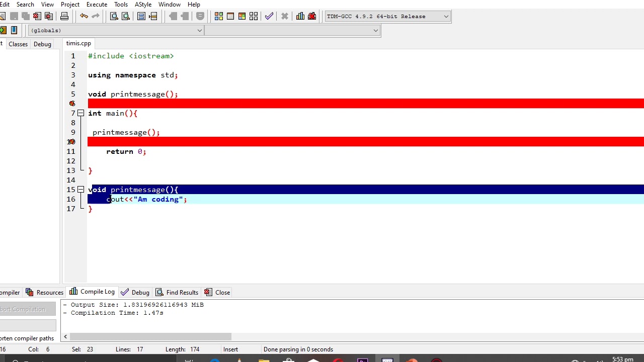Open Profile Analysis bar chart icon
The height and width of the screenshot is (362, 644).
click(300, 16)
